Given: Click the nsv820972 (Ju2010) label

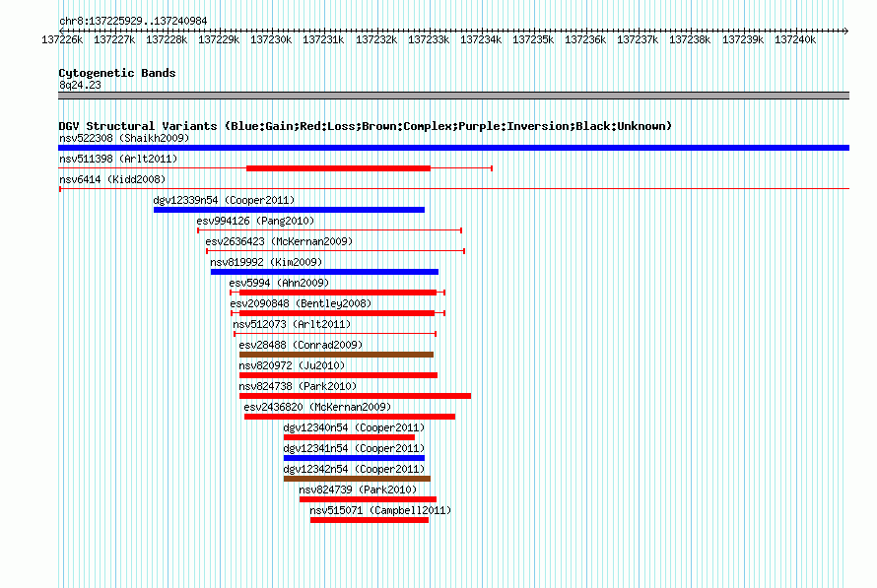Looking at the screenshot, I should [x=292, y=365].
